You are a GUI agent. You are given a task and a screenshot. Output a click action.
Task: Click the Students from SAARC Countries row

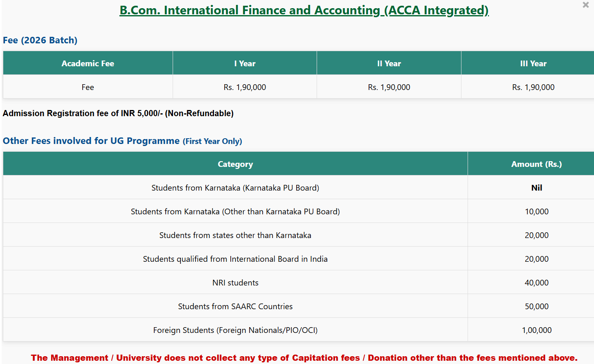click(x=235, y=306)
